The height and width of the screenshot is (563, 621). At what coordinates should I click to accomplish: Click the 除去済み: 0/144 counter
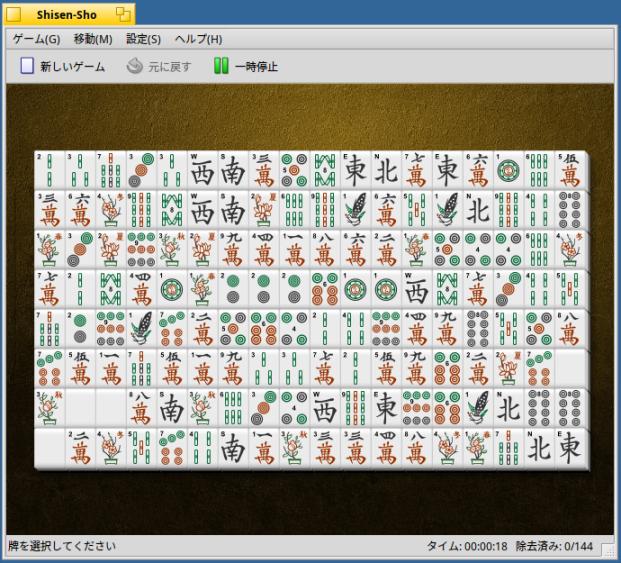point(554,546)
